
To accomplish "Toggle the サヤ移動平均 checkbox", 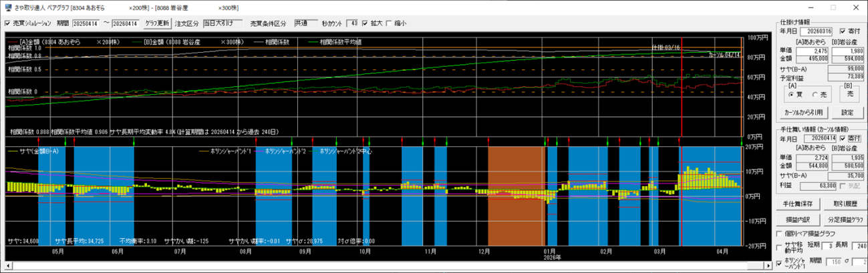I will coord(778,247).
